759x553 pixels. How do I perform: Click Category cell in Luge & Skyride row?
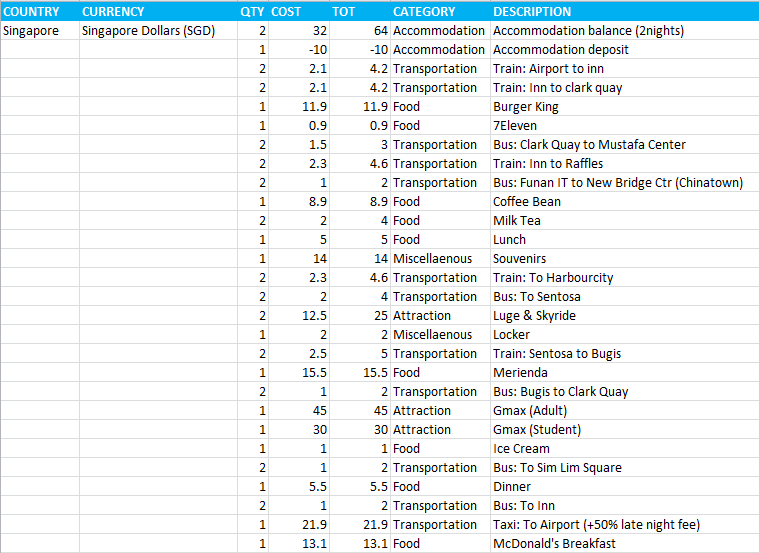coord(440,315)
